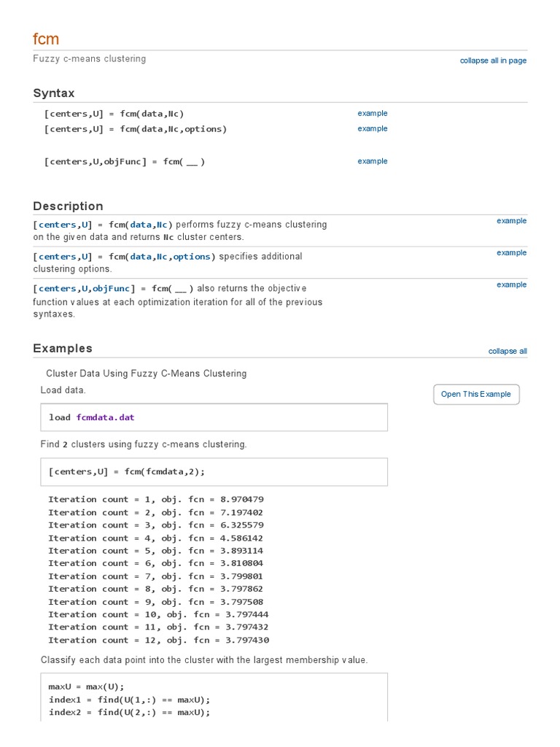Screen dimensions: 560x747
Task: Click the "Description" section heading
Action: 68,206
